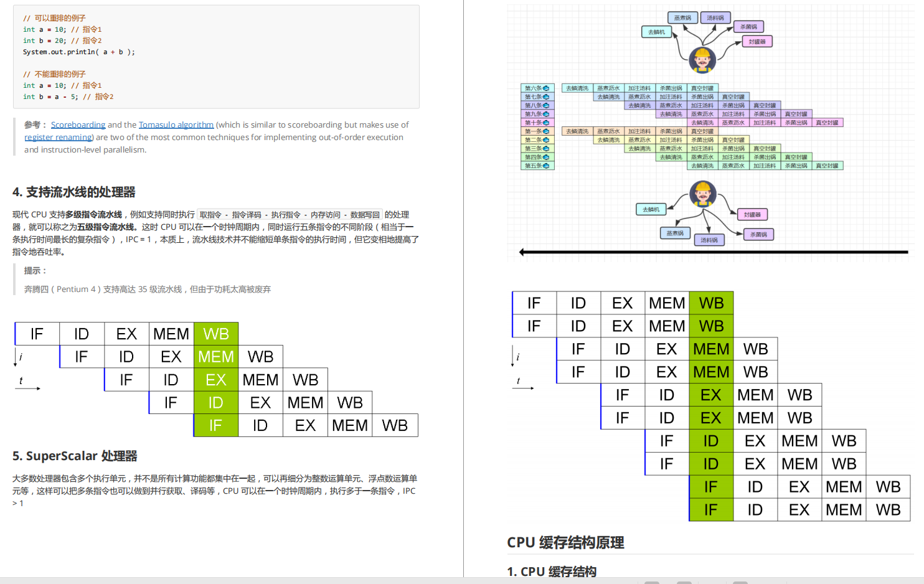The image size is (924, 584).
Task: Click the inline code starting with 取指令
Action: 290,215
